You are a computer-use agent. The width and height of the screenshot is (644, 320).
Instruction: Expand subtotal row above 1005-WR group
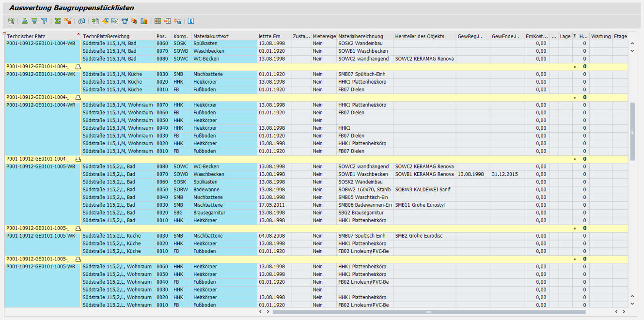click(x=78, y=259)
